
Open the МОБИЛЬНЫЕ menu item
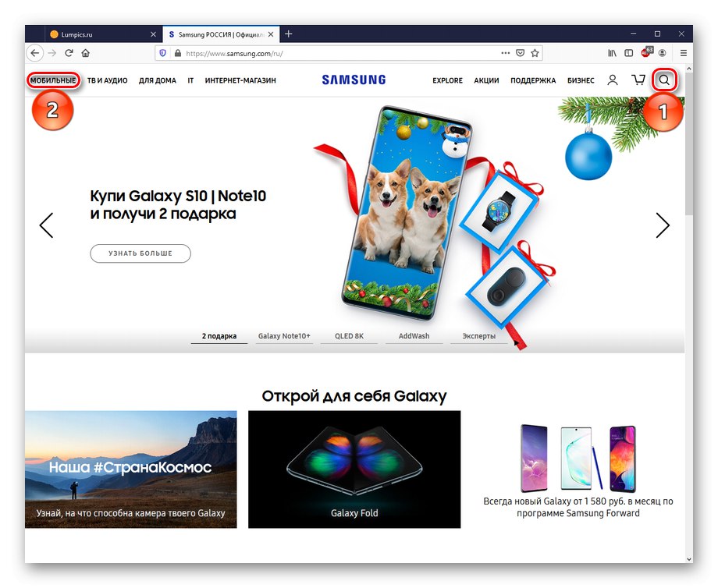click(53, 80)
